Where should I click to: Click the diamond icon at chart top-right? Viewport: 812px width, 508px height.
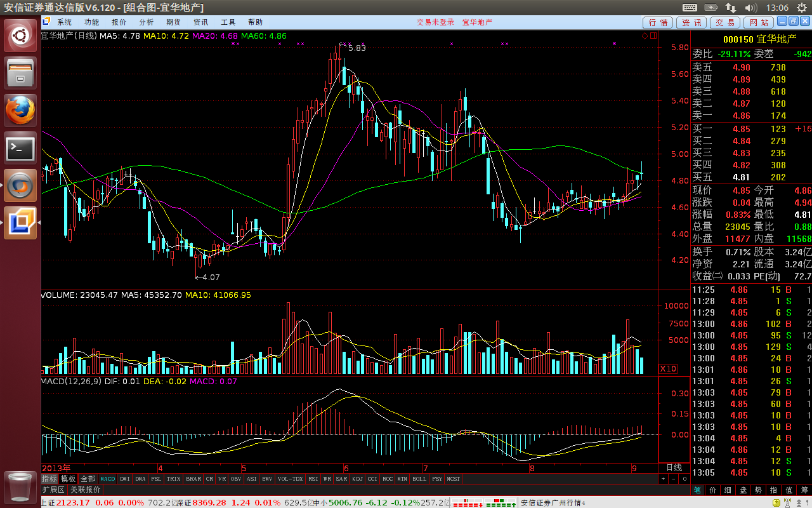pos(645,36)
